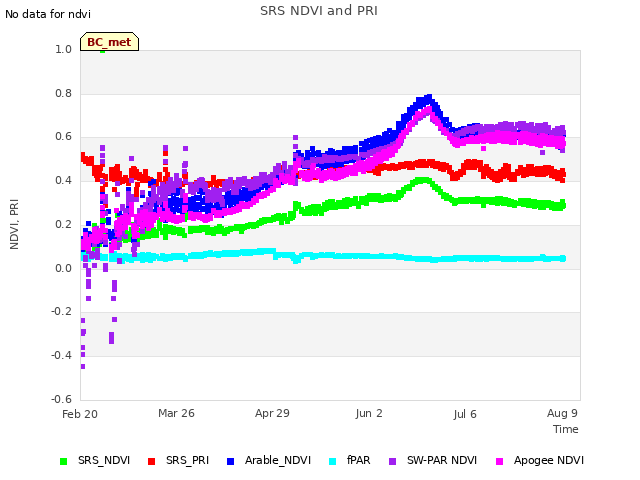Click the -0.6 y-axis tick label

click(x=62, y=399)
